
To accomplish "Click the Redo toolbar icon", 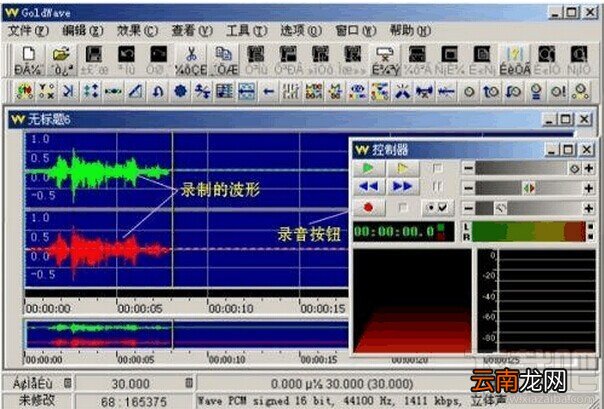I will tap(158, 60).
